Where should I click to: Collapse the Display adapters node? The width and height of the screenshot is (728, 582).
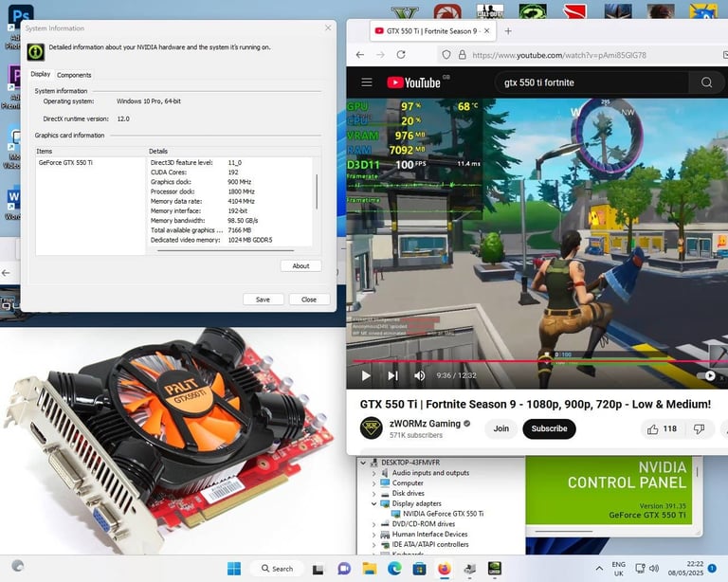point(374,503)
